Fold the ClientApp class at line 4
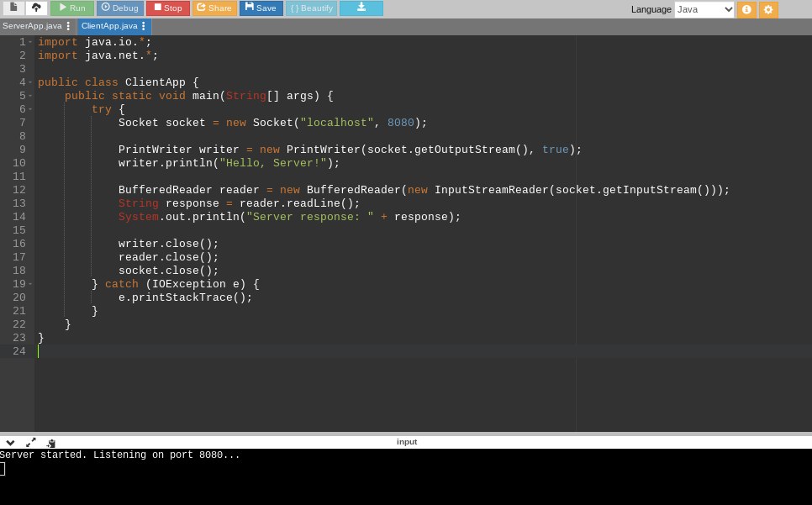 point(30,82)
